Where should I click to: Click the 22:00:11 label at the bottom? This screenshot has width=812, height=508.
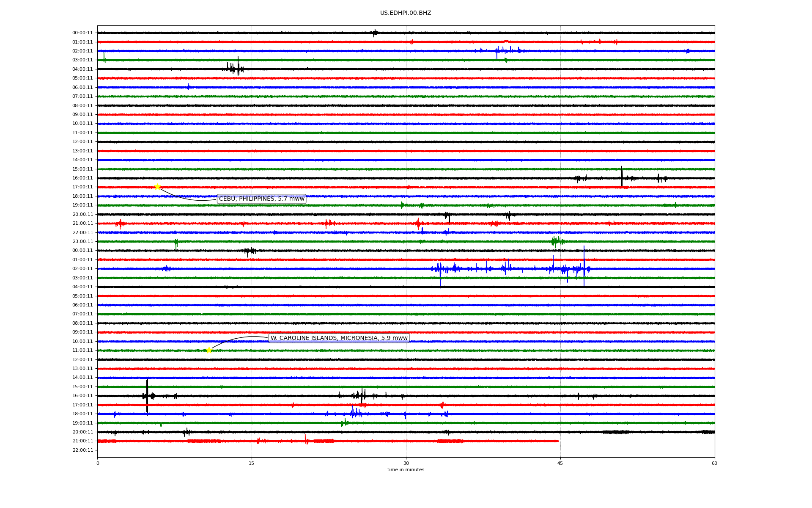click(x=82, y=450)
